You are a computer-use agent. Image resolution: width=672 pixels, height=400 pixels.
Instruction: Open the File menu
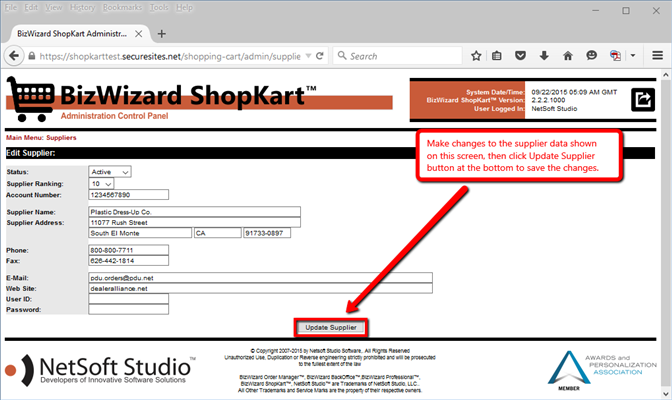(x=11, y=8)
